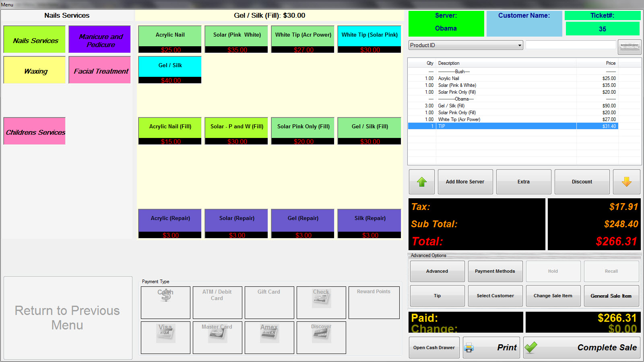Choose Amex payment option
This screenshot has width=644, height=362.
tap(269, 337)
